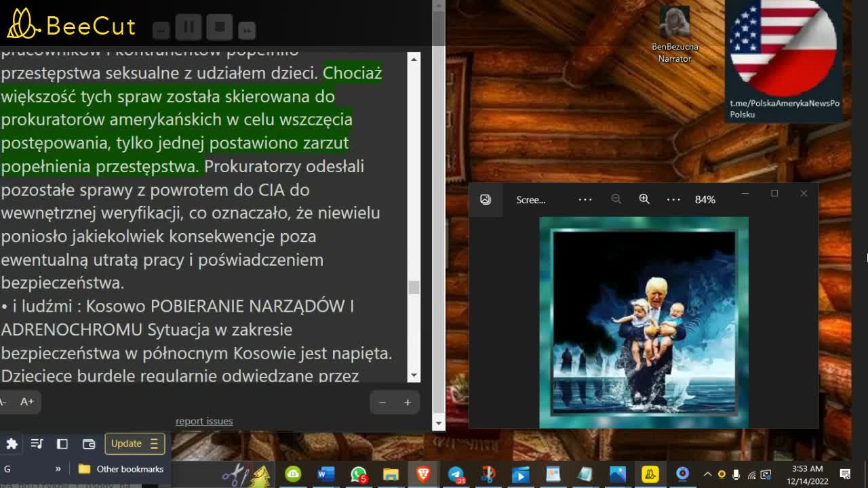
Task: Skip forward with the fast-forward button
Action: (x=247, y=30)
